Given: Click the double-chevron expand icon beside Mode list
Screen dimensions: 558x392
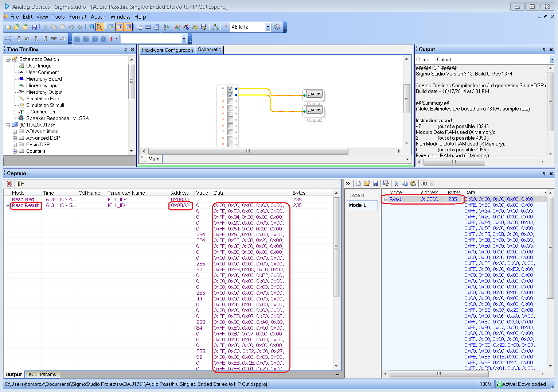Looking at the screenshot, I should pyautogui.click(x=348, y=183).
